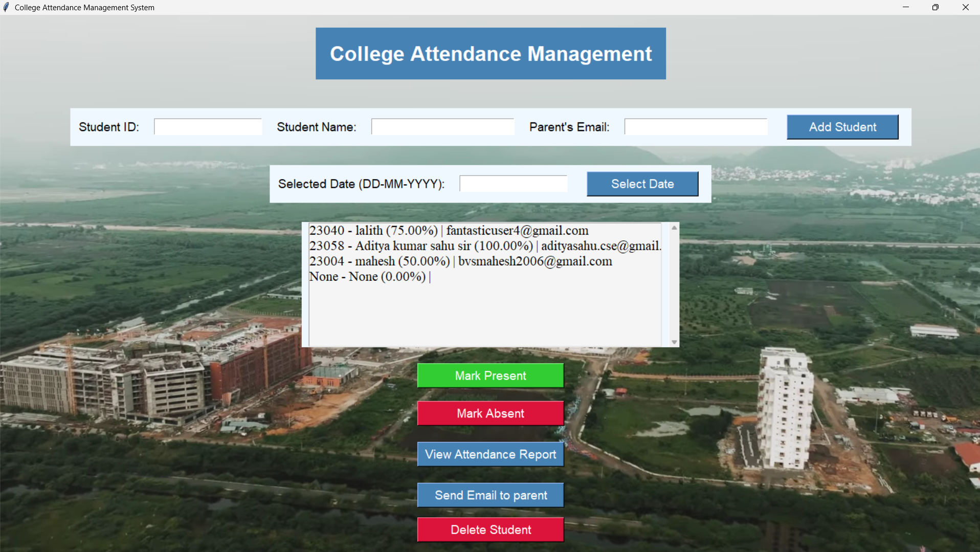The width and height of the screenshot is (980, 552).
Task: Click the listbox scrollbar down arrow
Action: (x=674, y=342)
